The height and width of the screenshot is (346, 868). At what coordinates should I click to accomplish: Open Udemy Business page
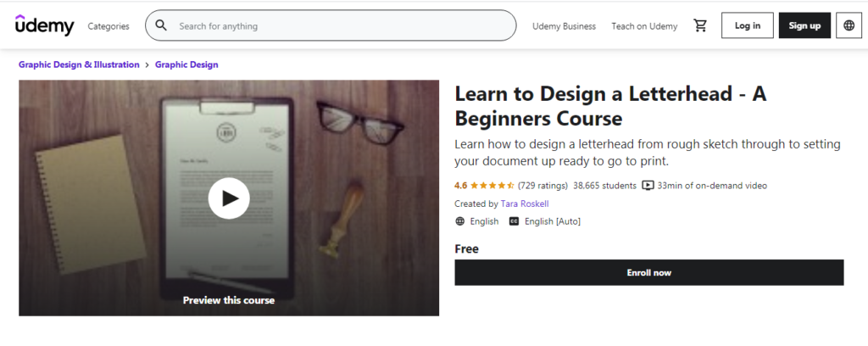coord(564,26)
